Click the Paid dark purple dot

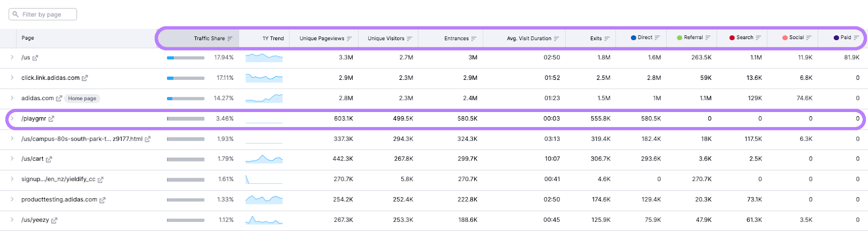coord(836,38)
